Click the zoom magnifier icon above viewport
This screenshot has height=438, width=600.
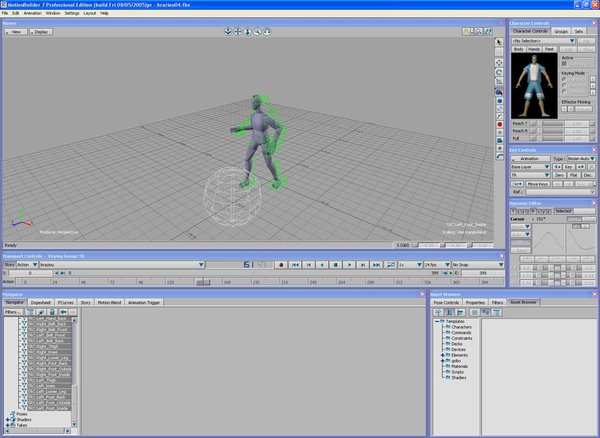click(257, 32)
